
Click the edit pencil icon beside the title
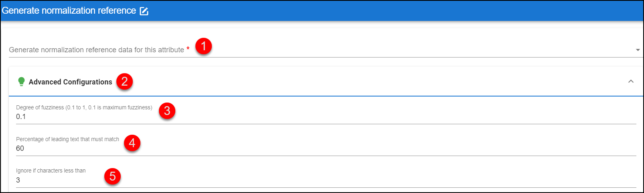pyautogui.click(x=144, y=11)
